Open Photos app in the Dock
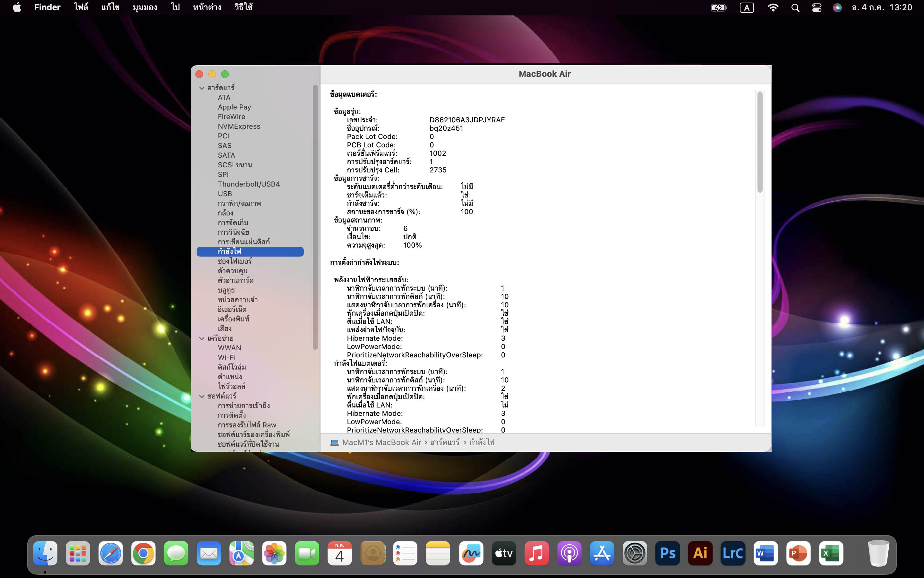Viewport: 924px width, 578px height. (x=274, y=553)
